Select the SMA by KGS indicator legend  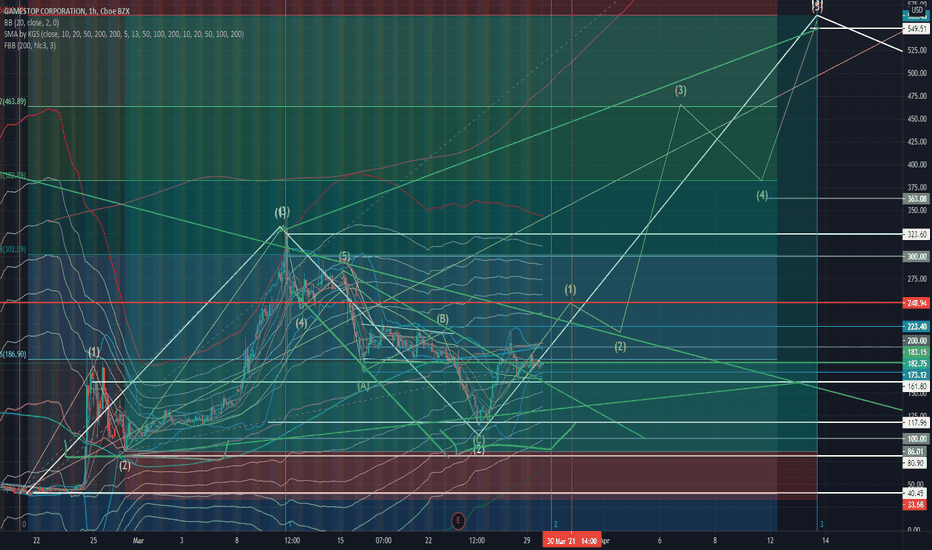[x=124, y=34]
